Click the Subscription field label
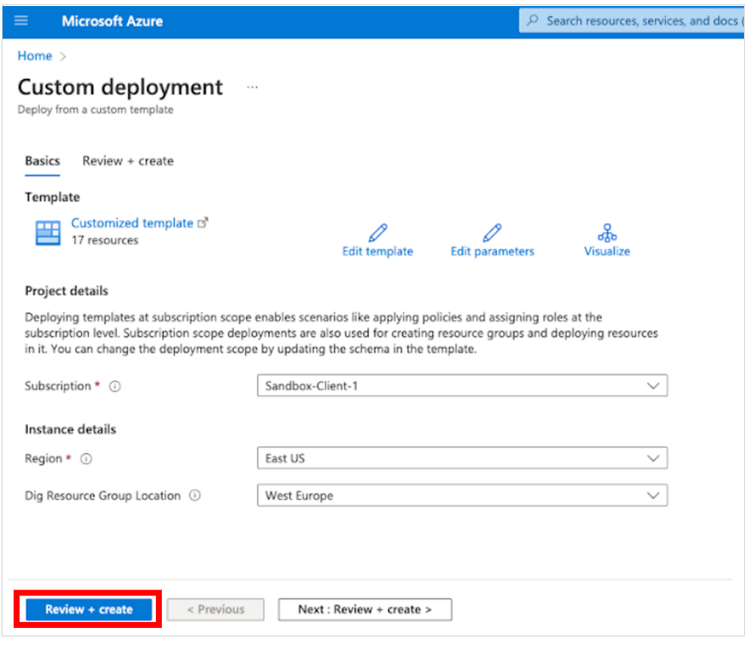750x645 pixels. (58, 386)
